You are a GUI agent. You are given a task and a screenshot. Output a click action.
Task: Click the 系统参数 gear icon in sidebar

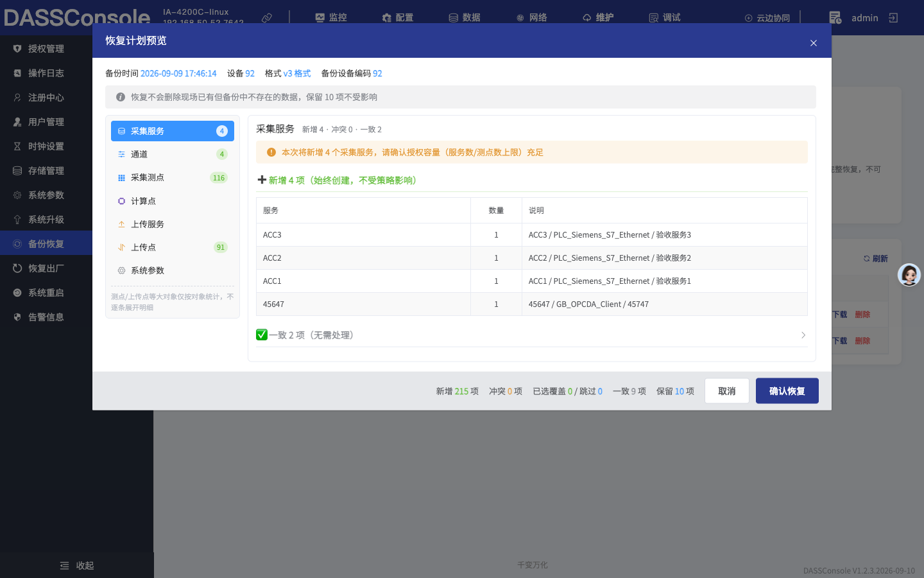(x=17, y=195)
